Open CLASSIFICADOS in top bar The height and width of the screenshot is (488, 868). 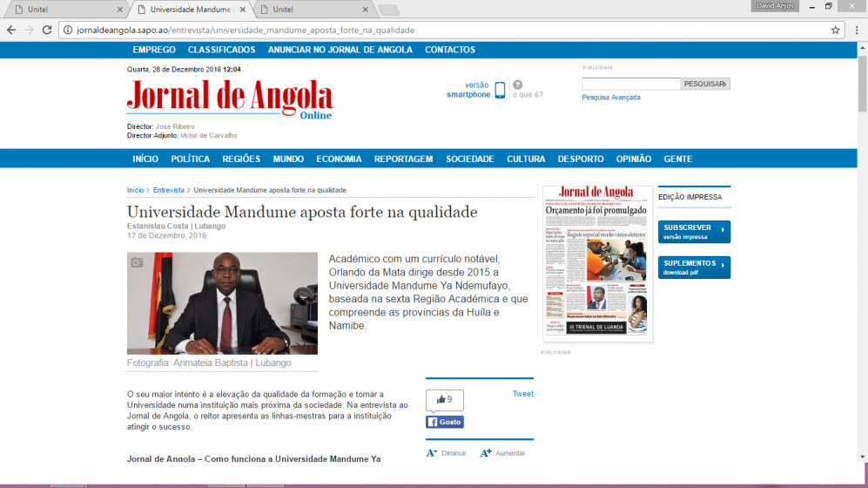tap(221, 50)
